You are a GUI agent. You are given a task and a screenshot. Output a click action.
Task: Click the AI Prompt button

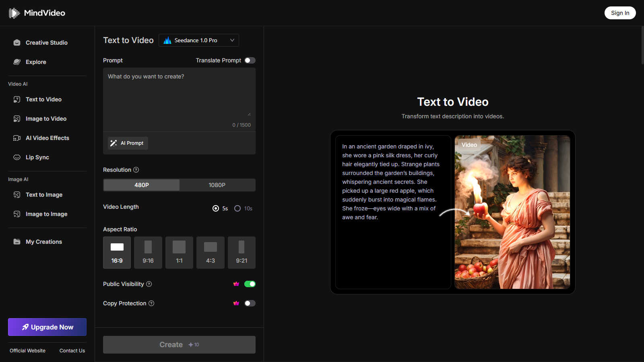pos(128,143)
